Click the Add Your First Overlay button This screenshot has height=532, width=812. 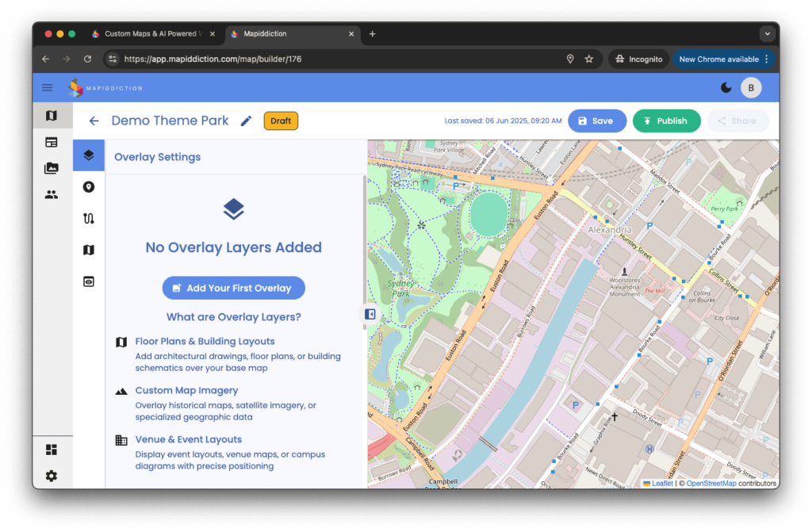click(233, 288)
